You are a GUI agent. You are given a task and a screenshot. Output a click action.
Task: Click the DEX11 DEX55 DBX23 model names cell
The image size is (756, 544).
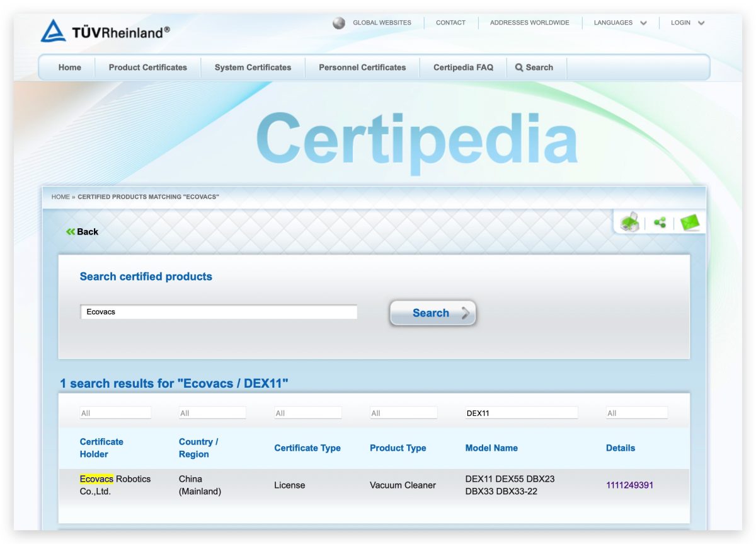click(510, 485)
